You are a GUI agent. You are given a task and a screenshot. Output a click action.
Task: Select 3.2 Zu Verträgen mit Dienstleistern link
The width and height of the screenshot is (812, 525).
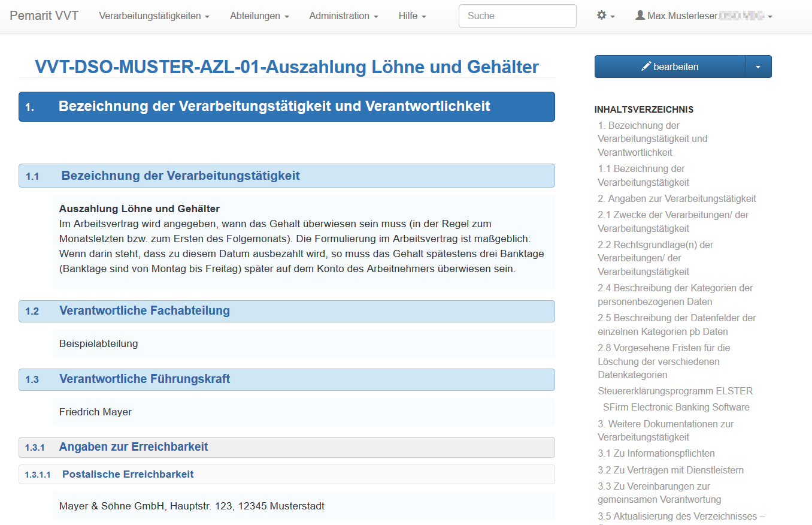670,470
